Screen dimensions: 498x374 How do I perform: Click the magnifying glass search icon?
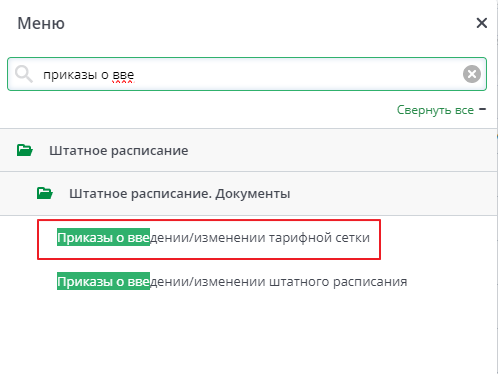(x=24, y=74)
